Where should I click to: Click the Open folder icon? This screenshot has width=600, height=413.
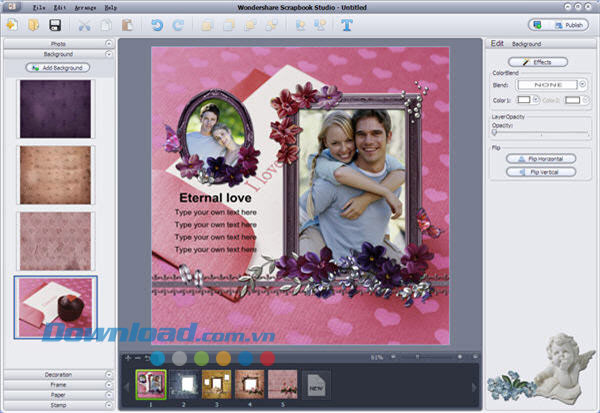click(34, 25)
